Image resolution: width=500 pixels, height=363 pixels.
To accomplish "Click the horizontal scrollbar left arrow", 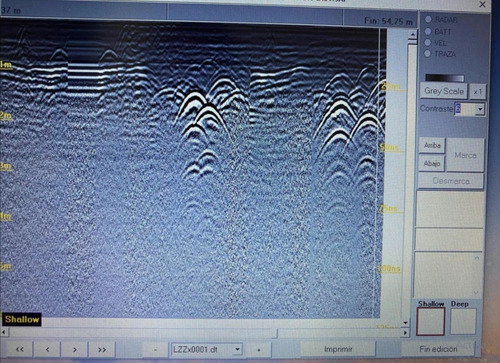I will (4, 332).
